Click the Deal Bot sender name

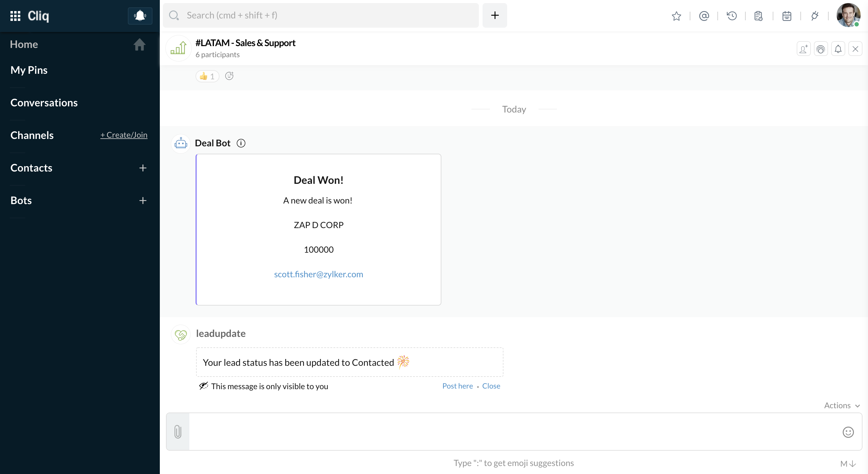click(213, 143)
